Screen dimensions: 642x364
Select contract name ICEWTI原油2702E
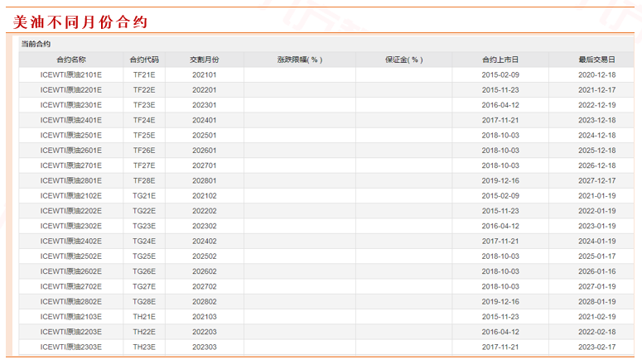tap(71, 287)
